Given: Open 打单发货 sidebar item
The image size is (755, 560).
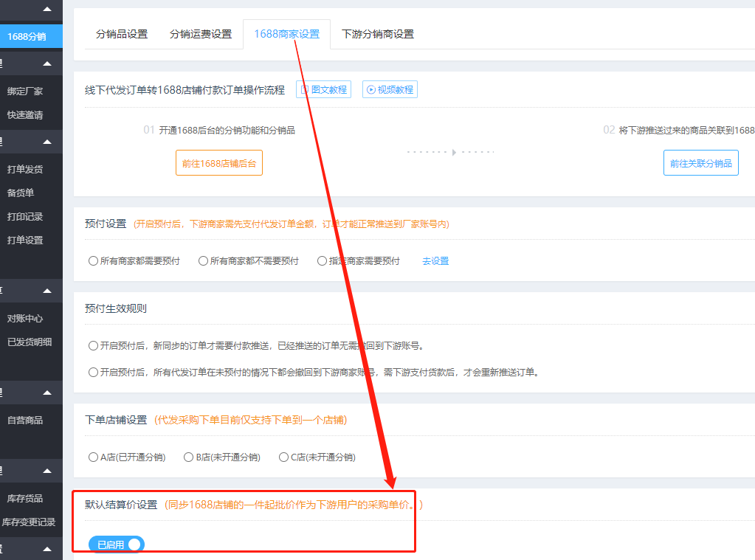Looking at the screenshot, I should (25, 169).
